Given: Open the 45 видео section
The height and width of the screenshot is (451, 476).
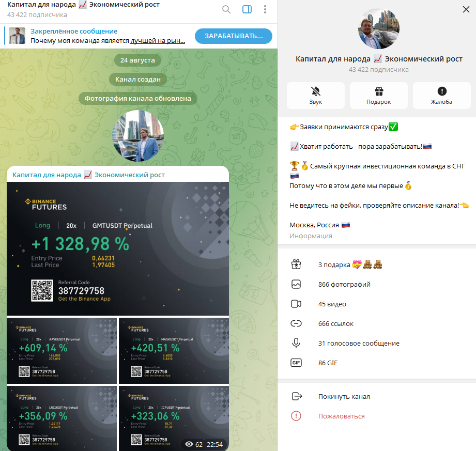Looking at the screenshot, I should (377, 304).
